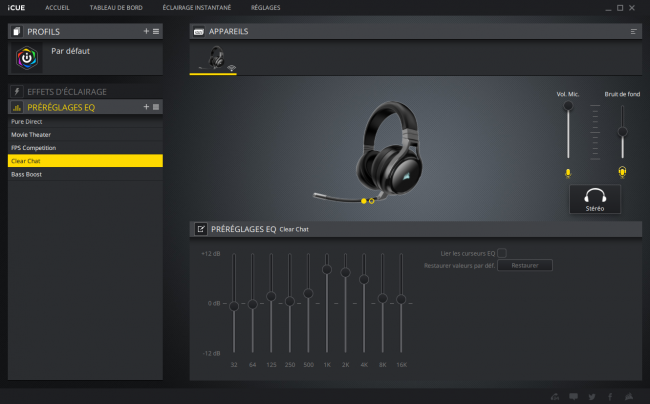Image resolution: width=650 pixels, height=404 pixels.
Task: Add a new EQ preset with plus icon
Action: (x=146, y=107)
